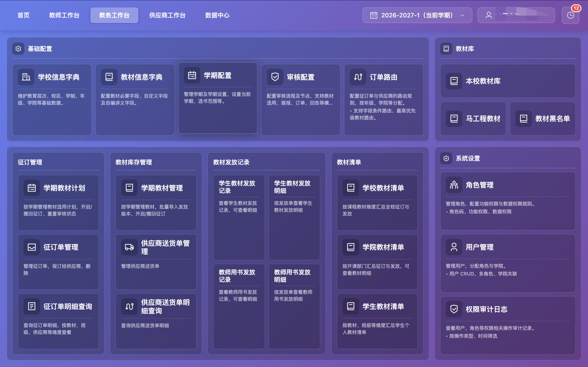Click the 订单路由 route icon
The width and height of the screenshot is (588, 367).
coord(358,77)
